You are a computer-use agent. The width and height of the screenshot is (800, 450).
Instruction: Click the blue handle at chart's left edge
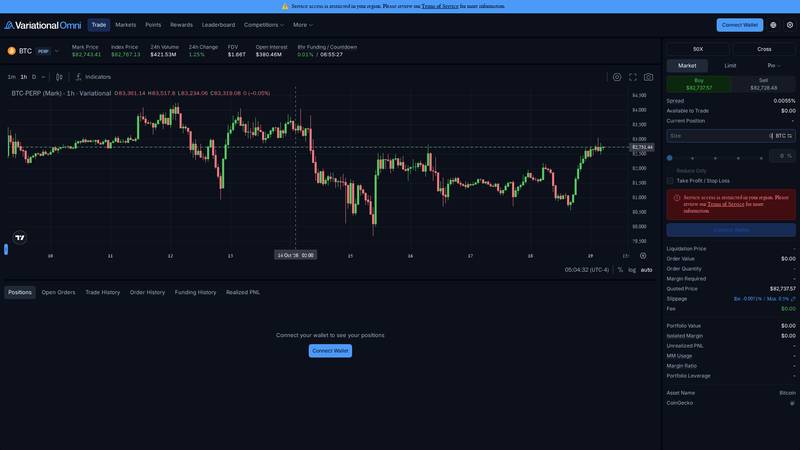(6, 249)
